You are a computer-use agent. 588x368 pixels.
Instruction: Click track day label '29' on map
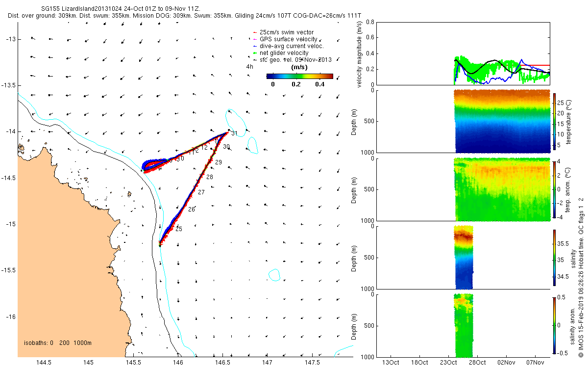[x=218, y=162]
